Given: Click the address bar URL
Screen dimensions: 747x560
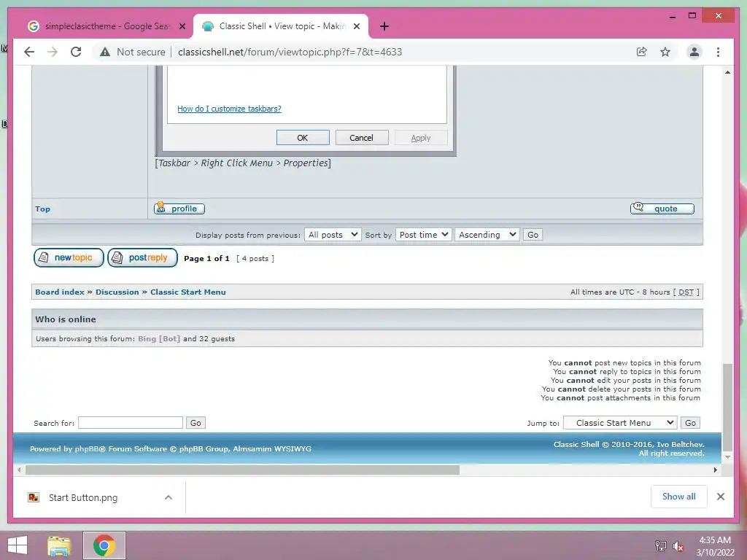Looking at the screenshot, I should coord(290,52).
